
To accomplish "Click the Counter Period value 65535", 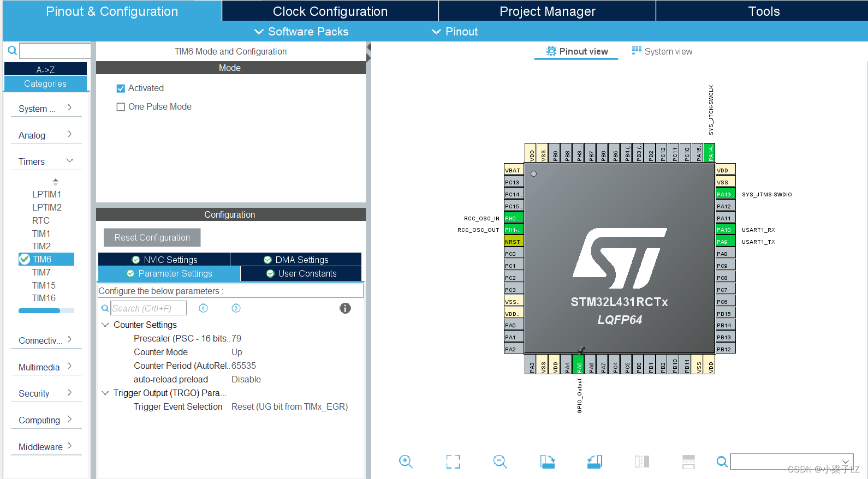I will click(243, 366).
